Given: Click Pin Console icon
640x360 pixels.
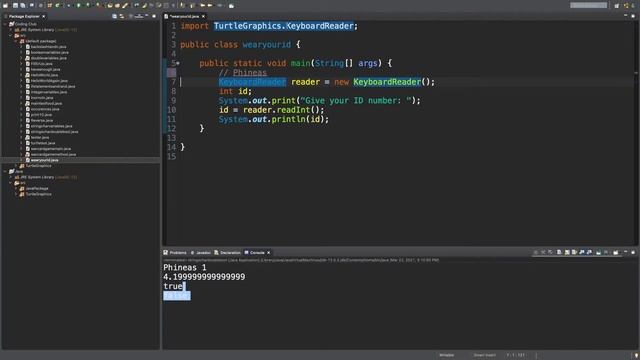Looking at the screenshot, I should (598, 252).
